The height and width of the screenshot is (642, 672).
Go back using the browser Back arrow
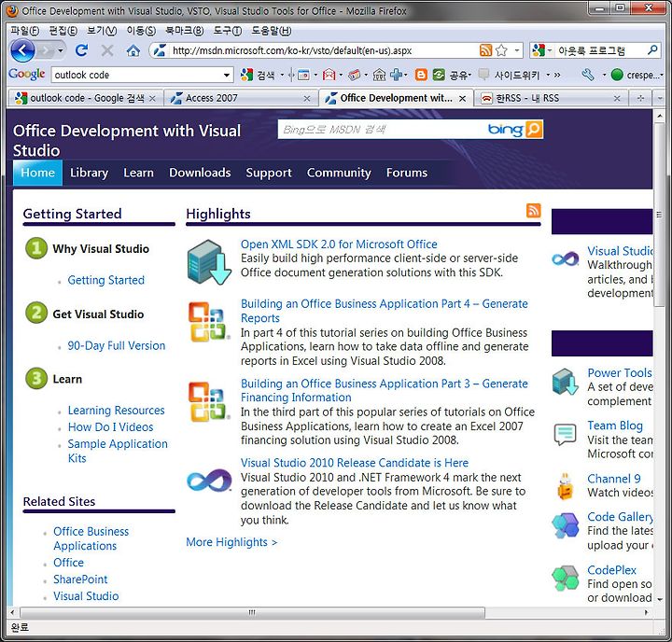point(22,50)
